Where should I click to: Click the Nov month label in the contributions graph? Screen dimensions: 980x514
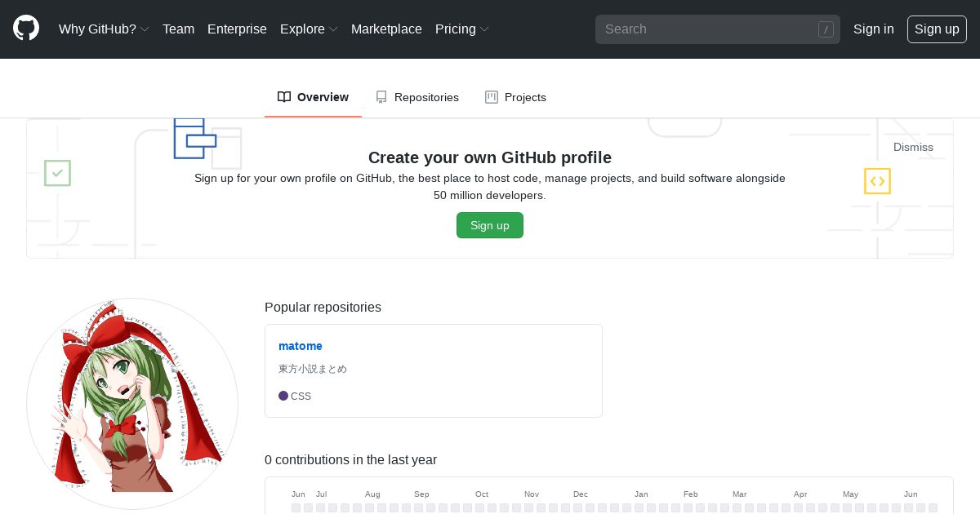[532, 494]
